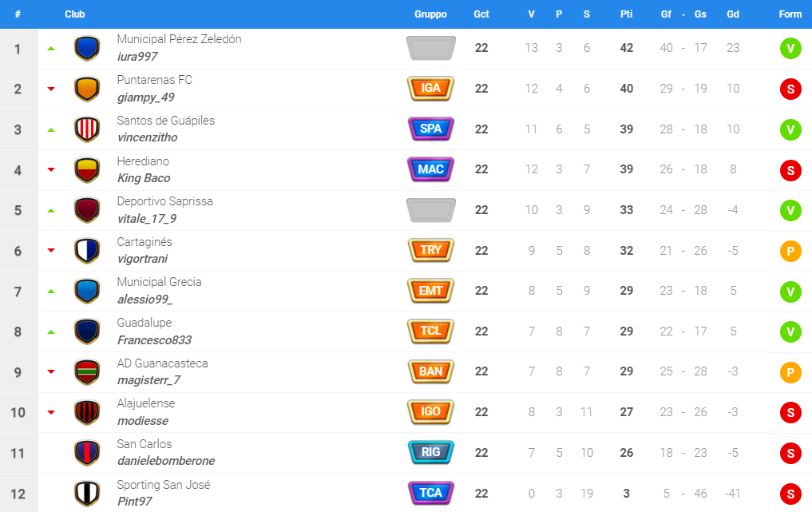The image size is (812, 512).
Task: Open manager profile iura997
Action: [137, 57]
